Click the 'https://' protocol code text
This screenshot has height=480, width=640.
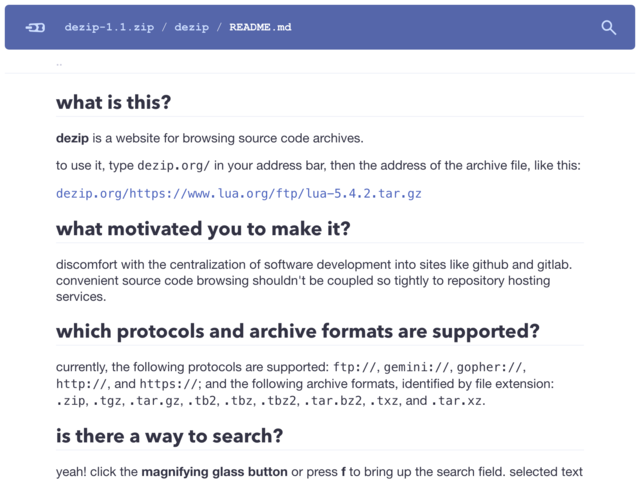[169, 384]
